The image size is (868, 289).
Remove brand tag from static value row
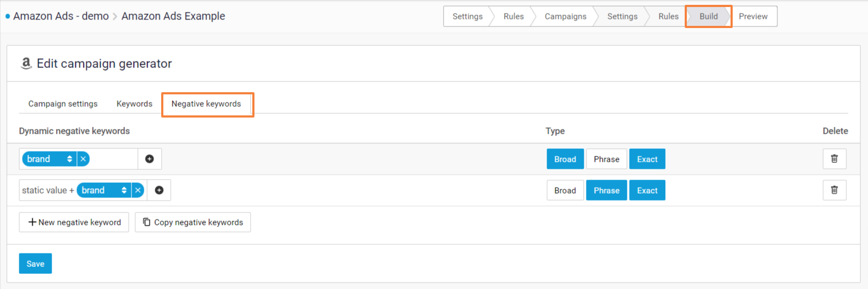point(138,190)
